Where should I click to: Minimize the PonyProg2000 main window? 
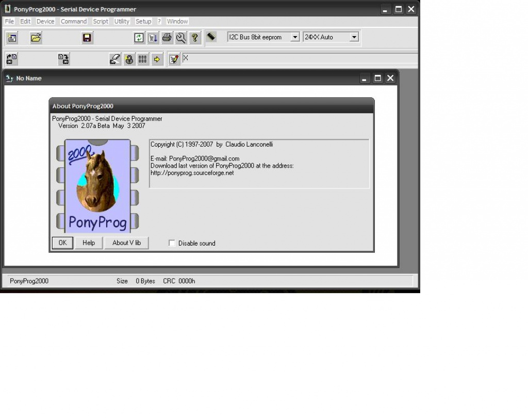385,9
